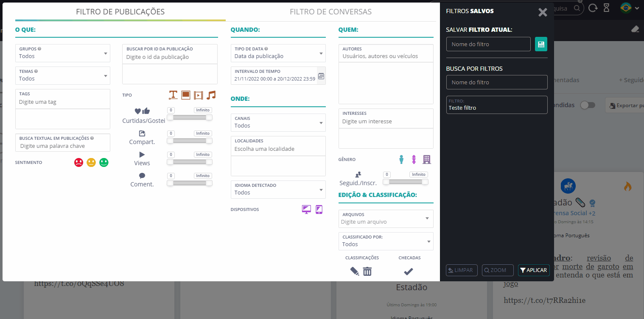Toggle the hidden publications switch
Screen dimensions: 644x319
588,105
